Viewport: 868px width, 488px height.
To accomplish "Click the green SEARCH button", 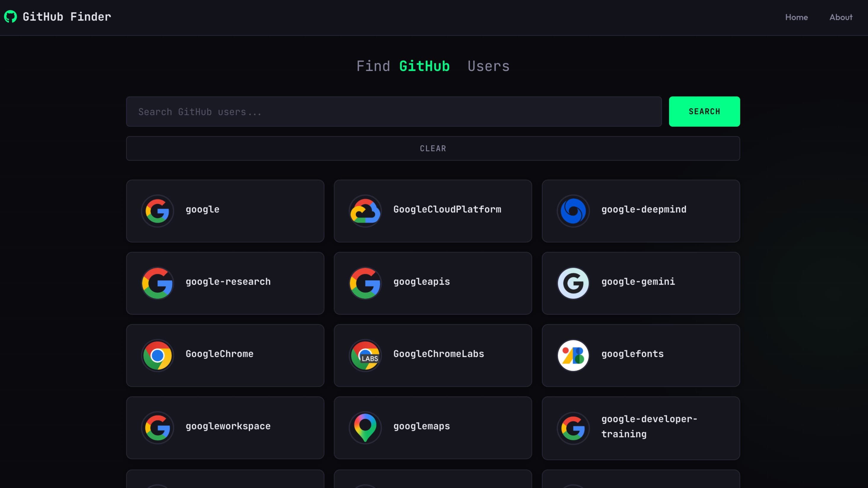I will [704, 111].
